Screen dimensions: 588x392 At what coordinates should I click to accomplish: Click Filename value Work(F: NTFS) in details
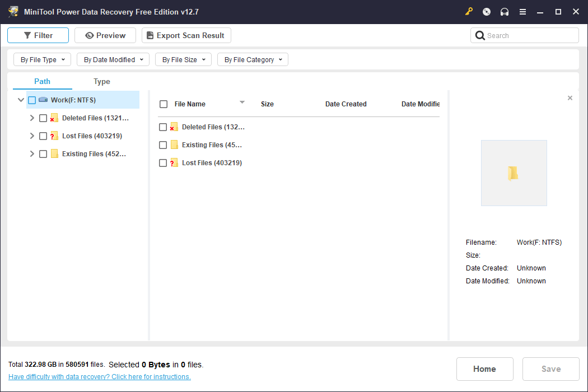click(539, 242)
